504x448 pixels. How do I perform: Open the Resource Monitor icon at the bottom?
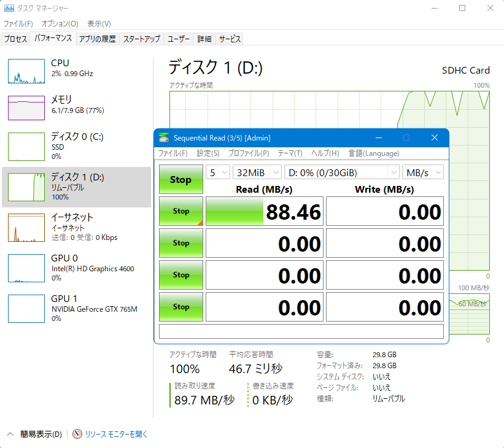77,434
